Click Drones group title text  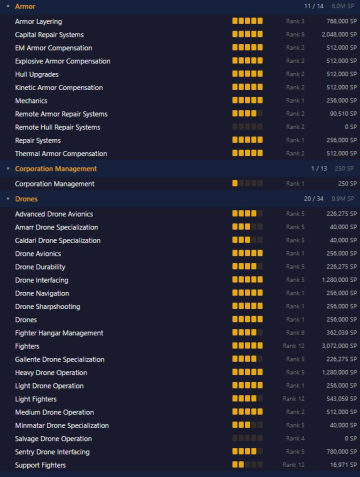(x=26, y=199)
